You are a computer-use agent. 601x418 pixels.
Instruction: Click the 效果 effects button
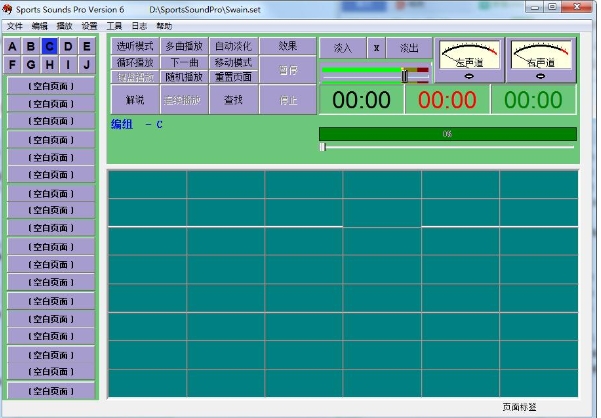(x=288, y=46)
